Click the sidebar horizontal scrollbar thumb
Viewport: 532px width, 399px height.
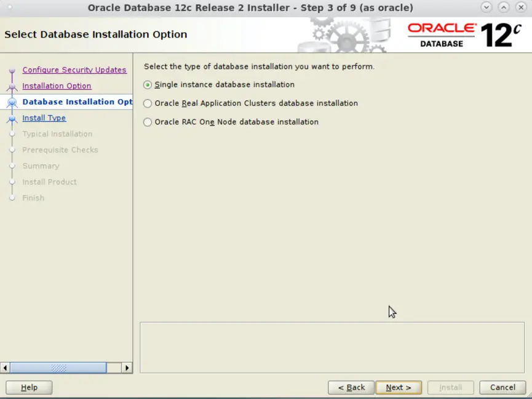[58, 368]
